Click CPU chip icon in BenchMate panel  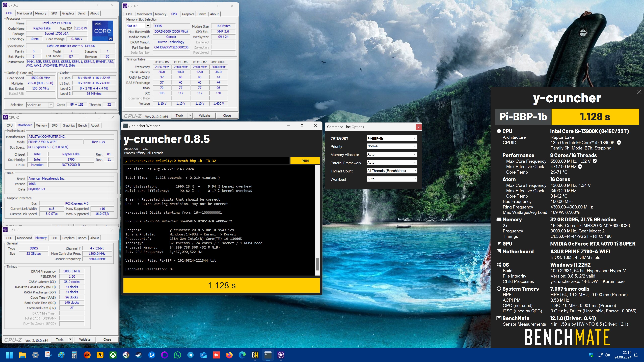[x=499, y=131]
